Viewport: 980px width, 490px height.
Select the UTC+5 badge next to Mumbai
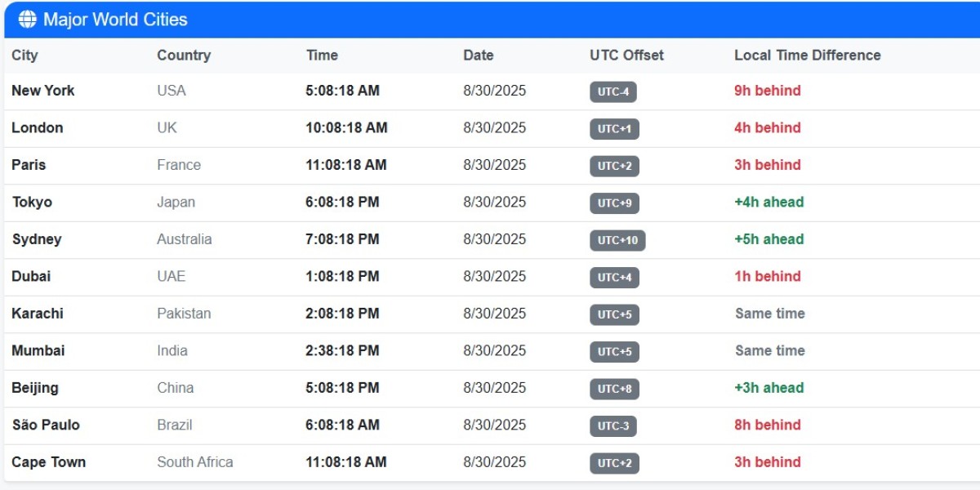[613, 351]
